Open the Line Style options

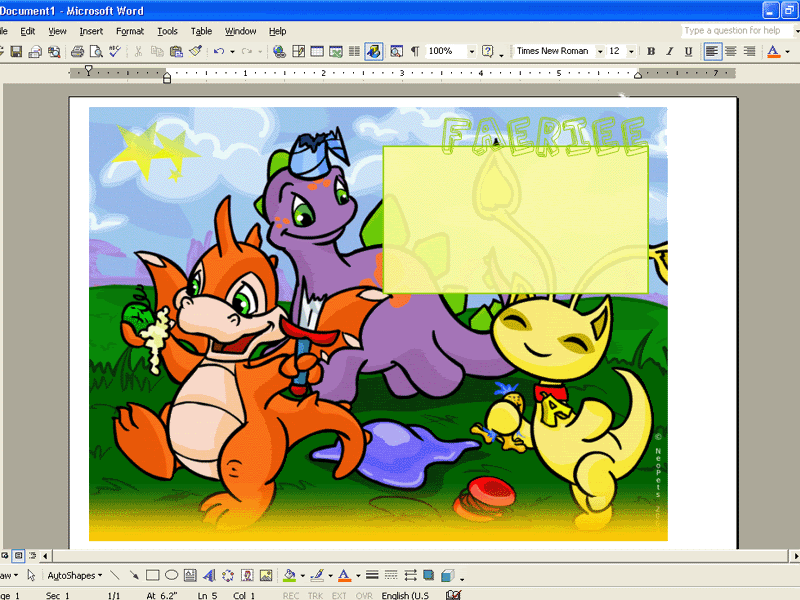(x=372, y=576)
